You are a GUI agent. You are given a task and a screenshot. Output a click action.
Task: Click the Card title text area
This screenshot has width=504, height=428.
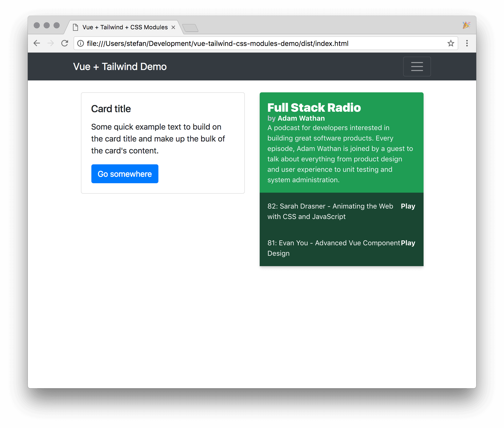point(111,108)
